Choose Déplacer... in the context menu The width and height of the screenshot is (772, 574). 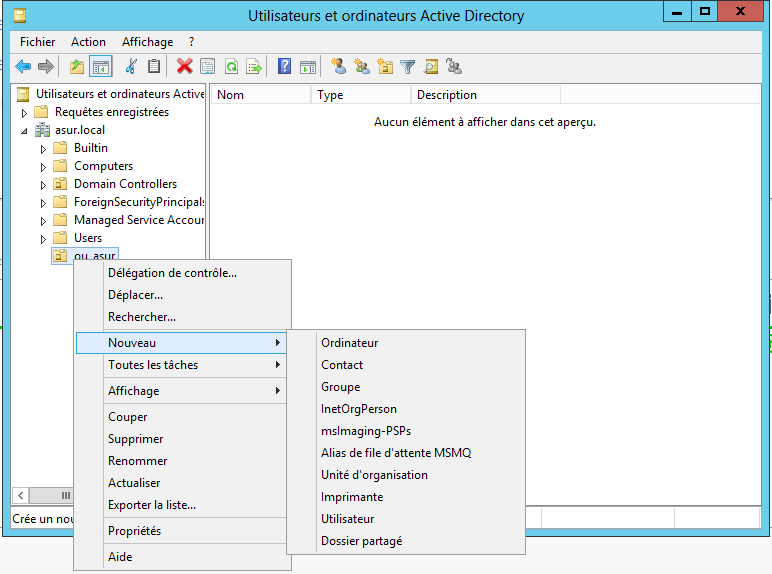(x=181, y=295)
